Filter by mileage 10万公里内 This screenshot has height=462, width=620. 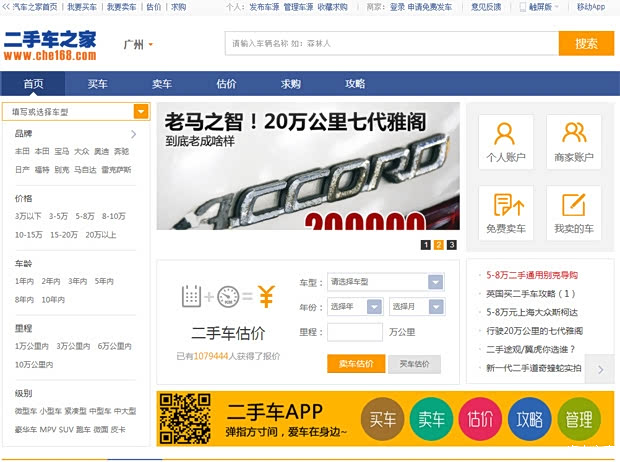click(34, 364)
